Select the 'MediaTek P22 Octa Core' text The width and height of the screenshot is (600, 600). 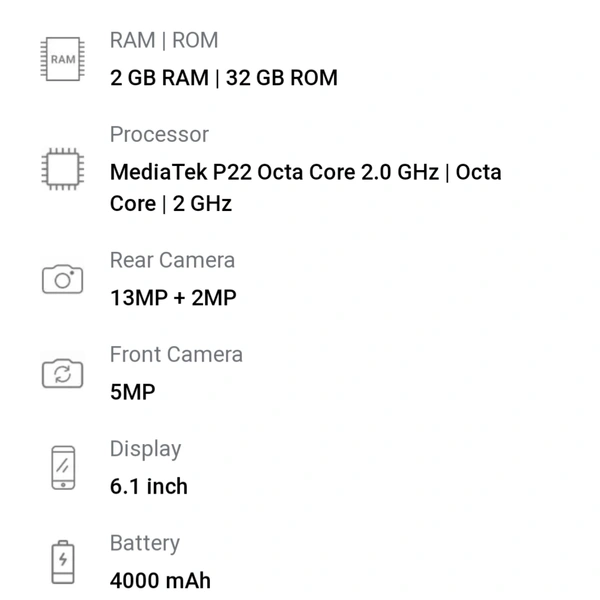click(x=231, y=172)
